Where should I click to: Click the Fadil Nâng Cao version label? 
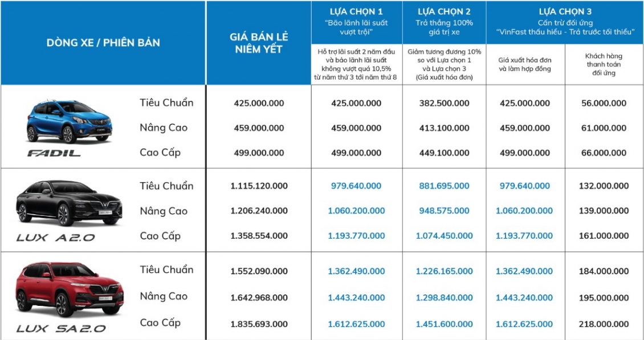[164, 128]
